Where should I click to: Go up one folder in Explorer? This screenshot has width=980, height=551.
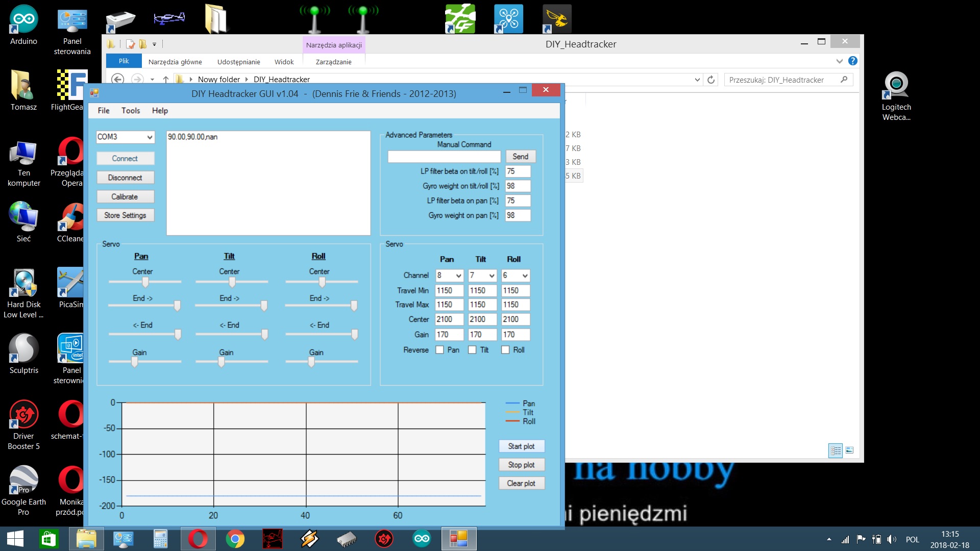tap(166, 80)
